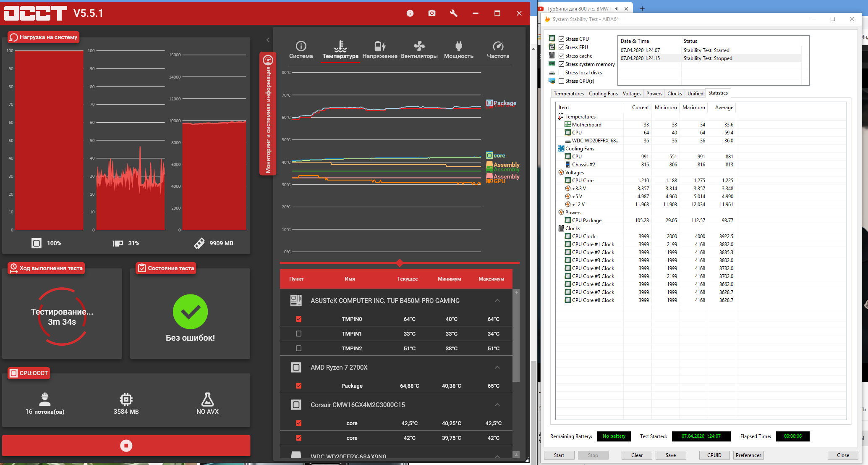
Task: Show the Мощность power tab
Action: tap(458, 50)
